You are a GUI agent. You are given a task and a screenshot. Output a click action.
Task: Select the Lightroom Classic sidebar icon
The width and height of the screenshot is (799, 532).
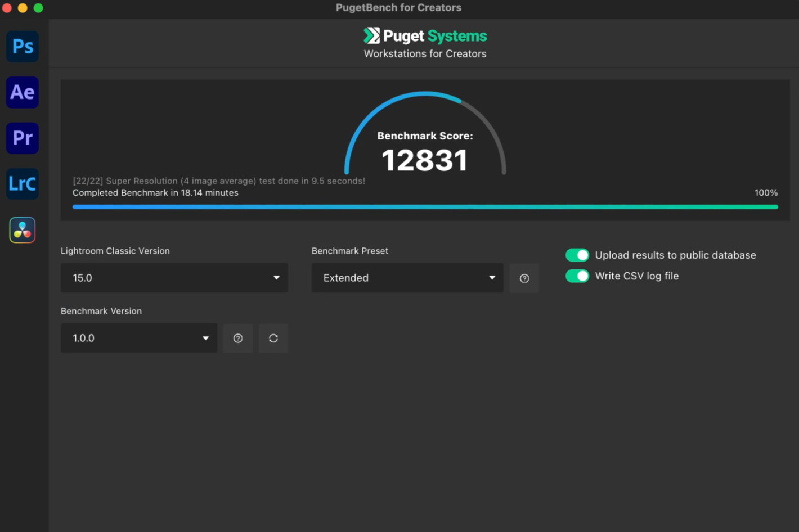(x=23, y=184)
